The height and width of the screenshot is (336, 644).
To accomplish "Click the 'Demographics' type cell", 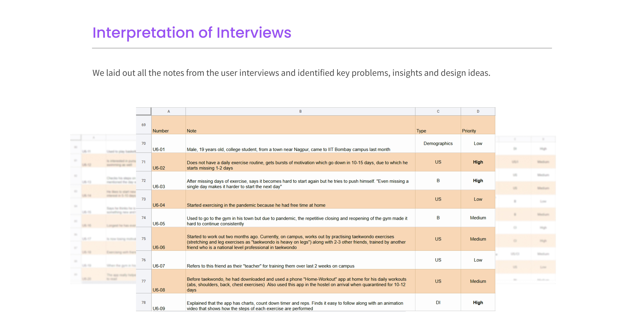I will point(438,143).
